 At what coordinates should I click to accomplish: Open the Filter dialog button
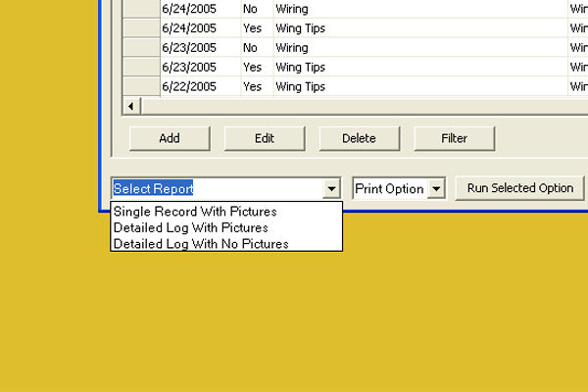pyautogui.click(x=454, y=138)
